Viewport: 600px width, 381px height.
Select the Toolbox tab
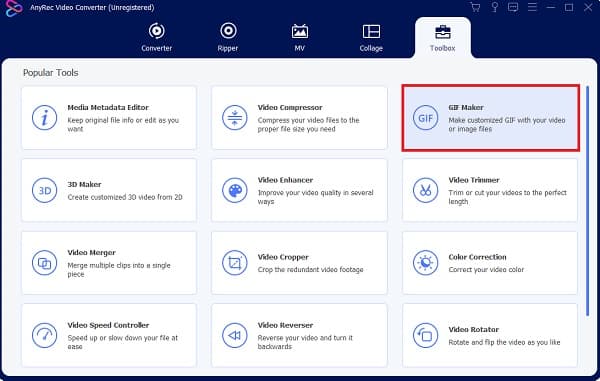coord(443,37)
